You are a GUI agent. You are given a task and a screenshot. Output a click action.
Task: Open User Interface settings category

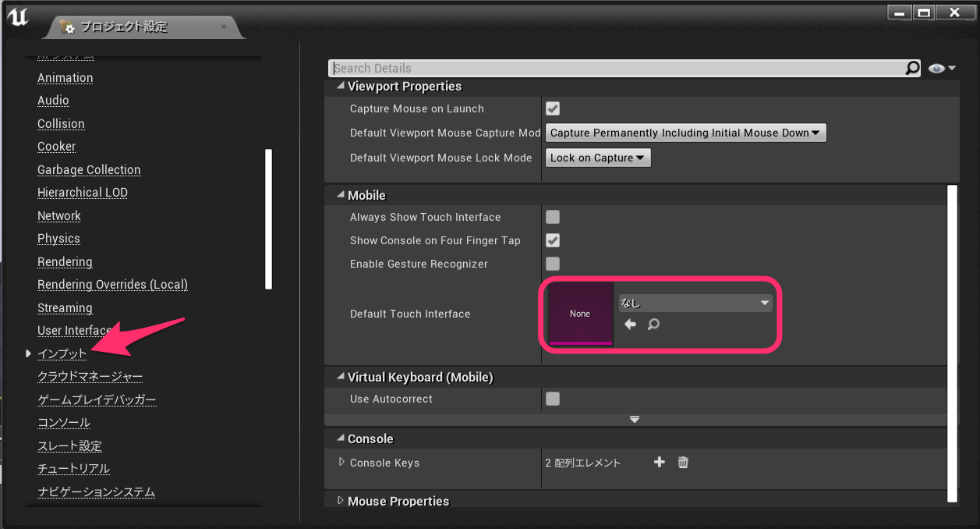point(74,331)
